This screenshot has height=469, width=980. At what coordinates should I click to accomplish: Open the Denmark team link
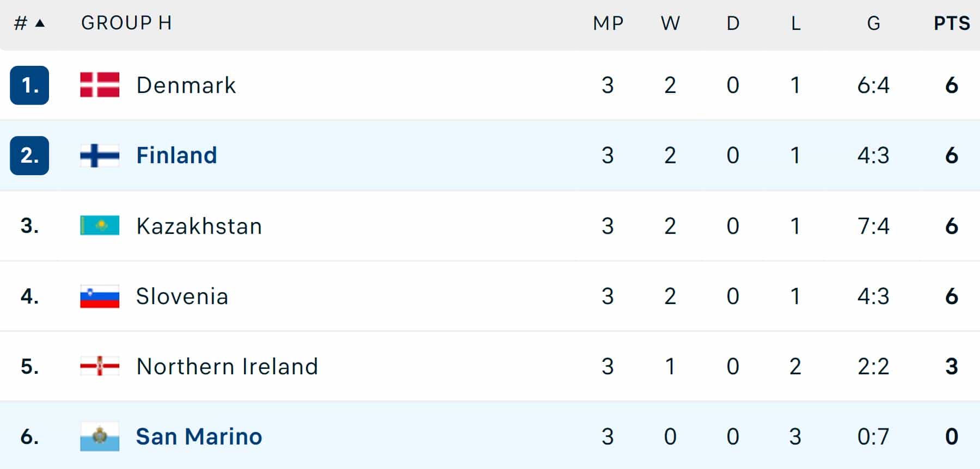click(186, 85)
